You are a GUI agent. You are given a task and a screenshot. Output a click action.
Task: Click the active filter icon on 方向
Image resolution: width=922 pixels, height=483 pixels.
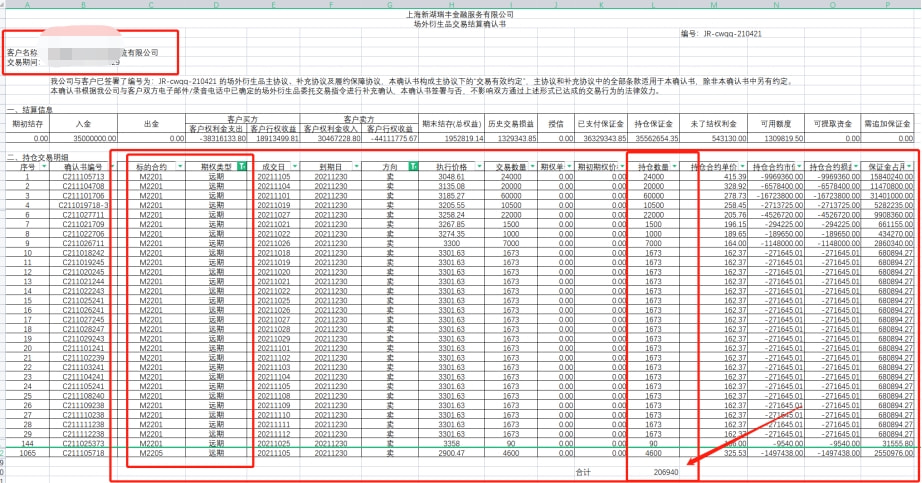tap(414, 166)
